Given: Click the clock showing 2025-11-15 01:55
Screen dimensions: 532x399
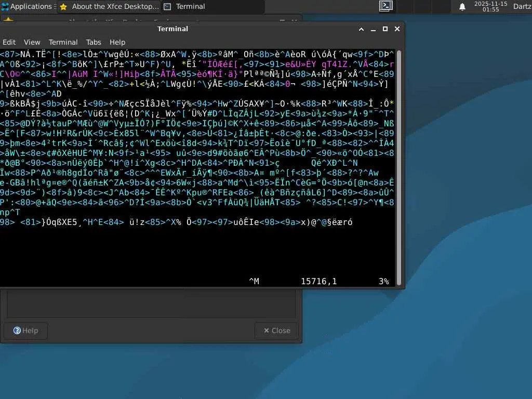Looking at the screenshot, I should point(490,6).
